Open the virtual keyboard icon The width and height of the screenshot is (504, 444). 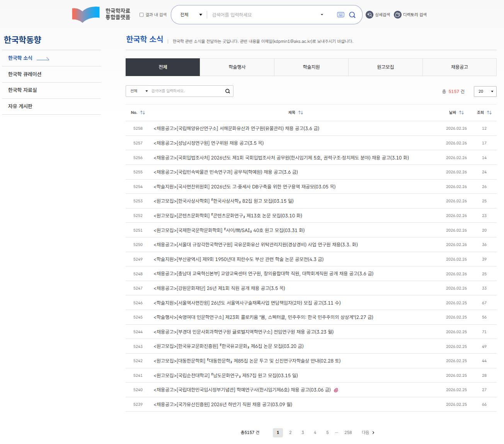(341, 15)
